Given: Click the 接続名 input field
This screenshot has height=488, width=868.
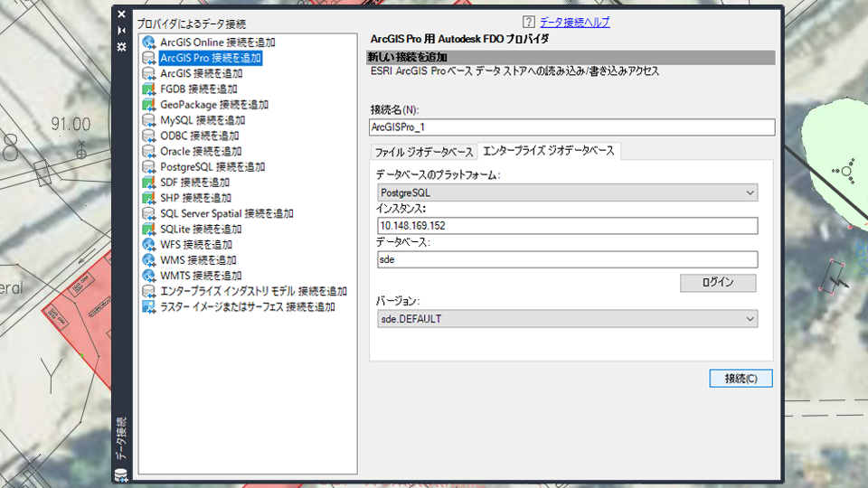Looking at the screenshot, I should [x=571, y=127].
